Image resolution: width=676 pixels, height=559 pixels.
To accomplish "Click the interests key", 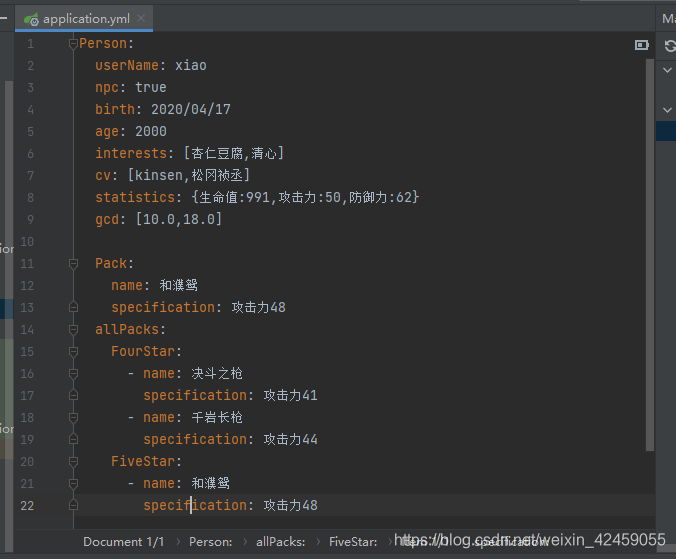I will tap(131, 153).
